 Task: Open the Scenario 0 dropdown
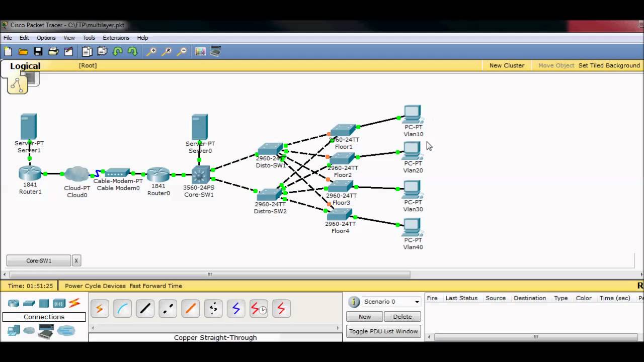pyautogui.click(x=391, y=302)
